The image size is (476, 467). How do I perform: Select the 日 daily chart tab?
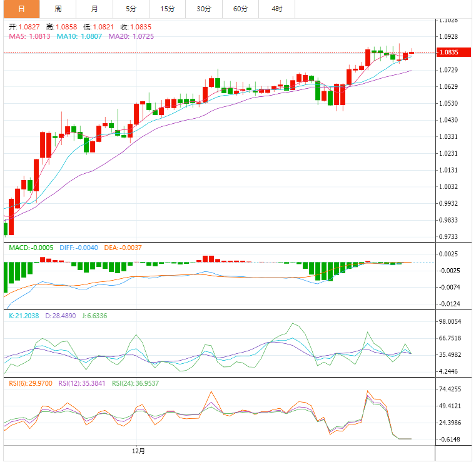point(21,9)
